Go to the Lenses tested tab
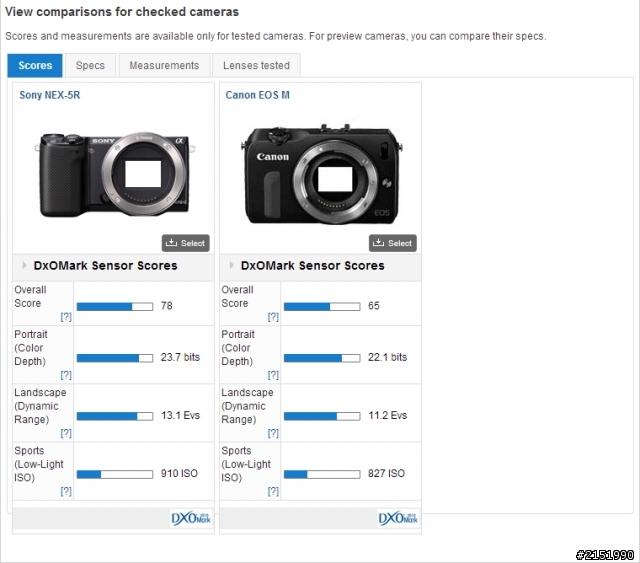The width and height of the screenshot is (640, 563). [256, 65]
